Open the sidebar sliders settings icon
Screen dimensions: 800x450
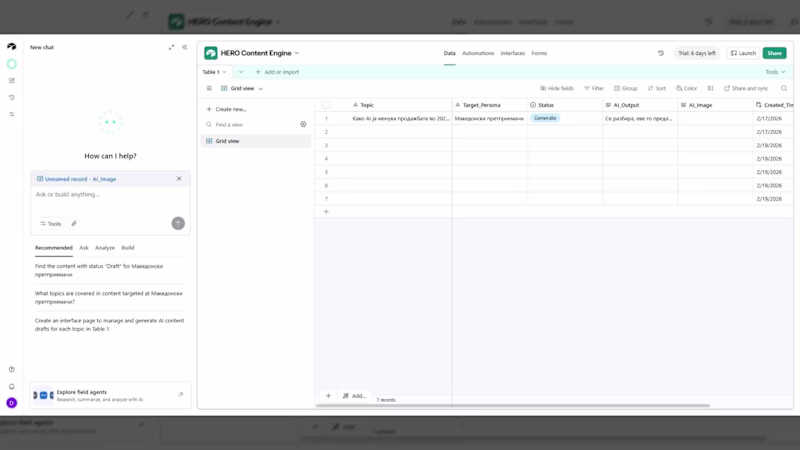[x=11, y=114]
